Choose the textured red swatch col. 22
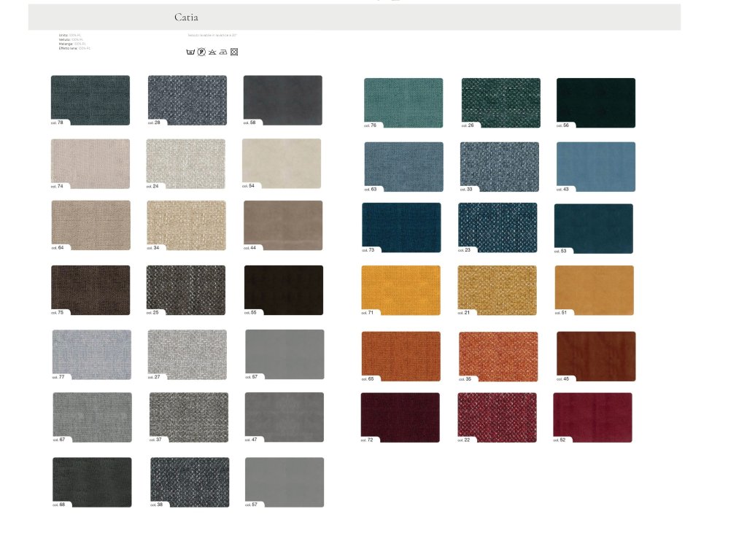The height and width of the screenshot is (560, 747). [x=497, y=417]
